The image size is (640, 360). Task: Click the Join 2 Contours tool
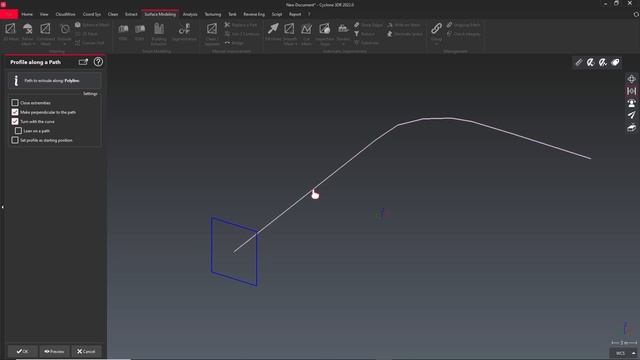click(242, 34)
